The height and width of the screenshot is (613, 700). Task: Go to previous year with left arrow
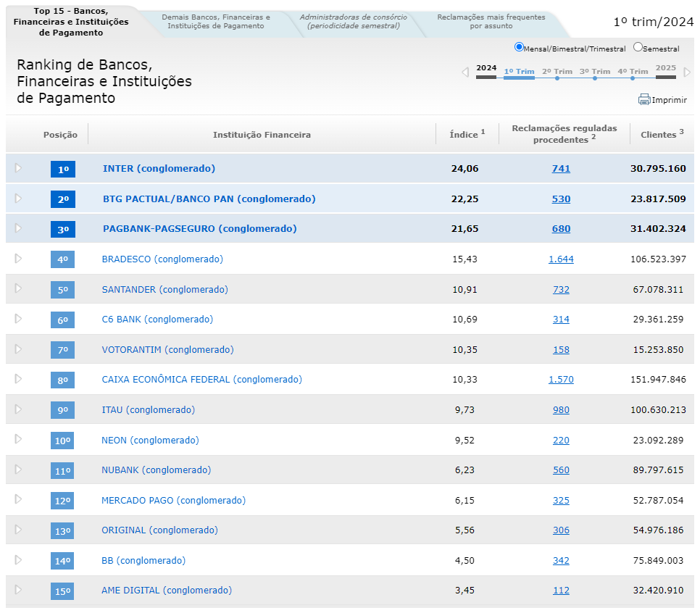[465, 72]
